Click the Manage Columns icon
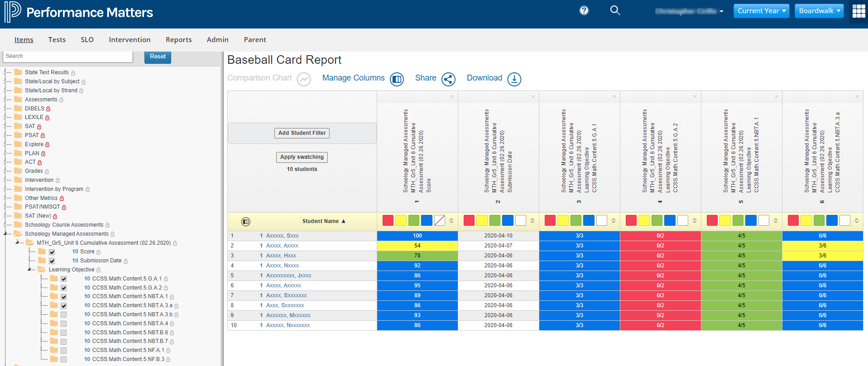Screen dimensions: 868x366 [397, 79]
